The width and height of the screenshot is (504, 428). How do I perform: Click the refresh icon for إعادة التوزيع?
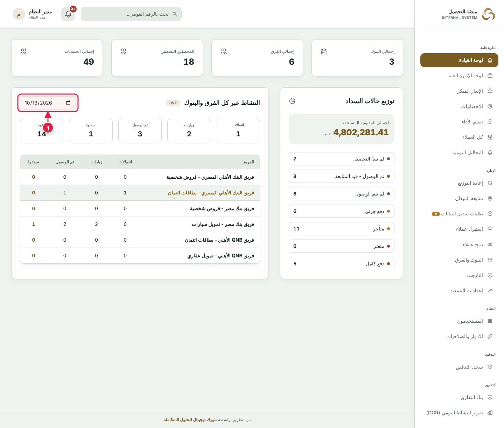tap(490, 183)
